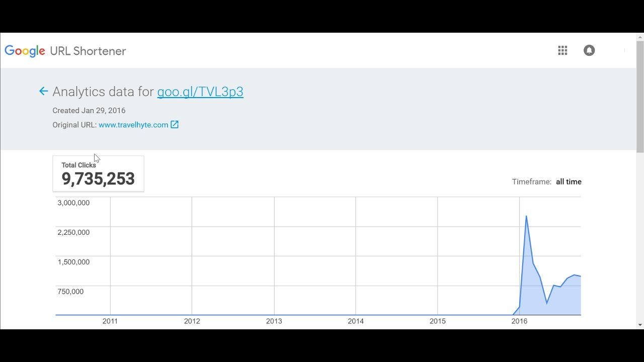Expand the 'all time' timeframe dropdown
The height and width of the screenshot is (362, 644).
[x=569, y=182]
